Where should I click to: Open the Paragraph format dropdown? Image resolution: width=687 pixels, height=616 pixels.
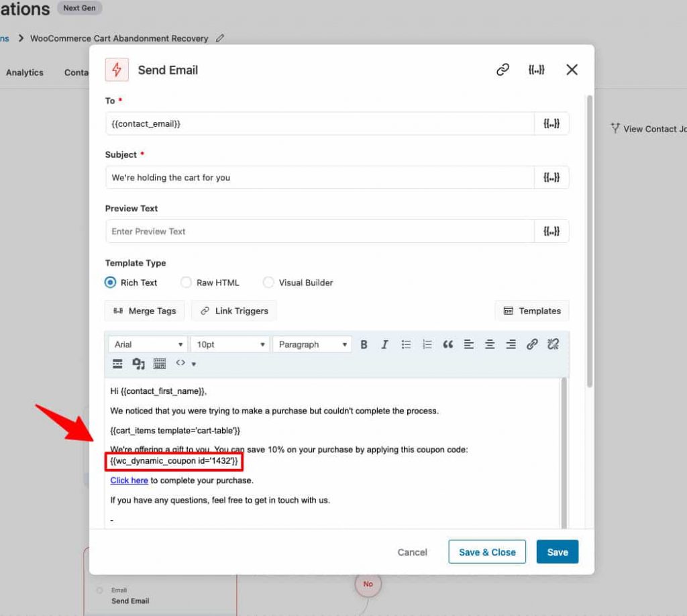tap(312, 344)
